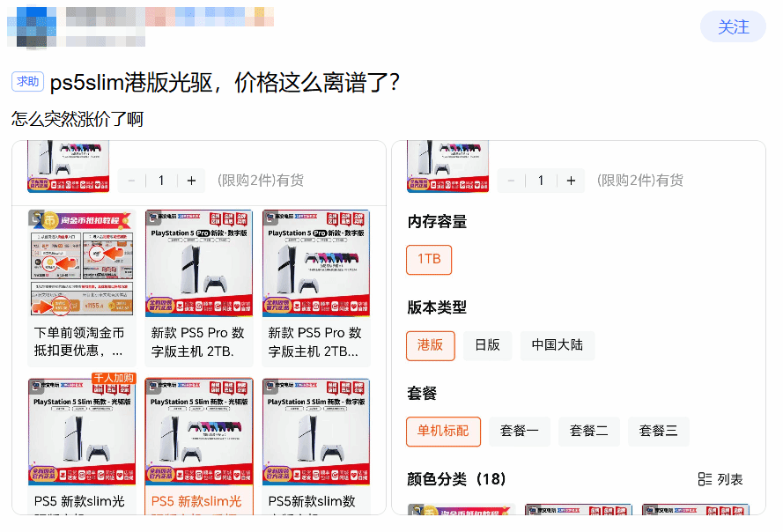Select 单机标配 package option
This screenshot has height=532, width=783.
pos(443,432)
